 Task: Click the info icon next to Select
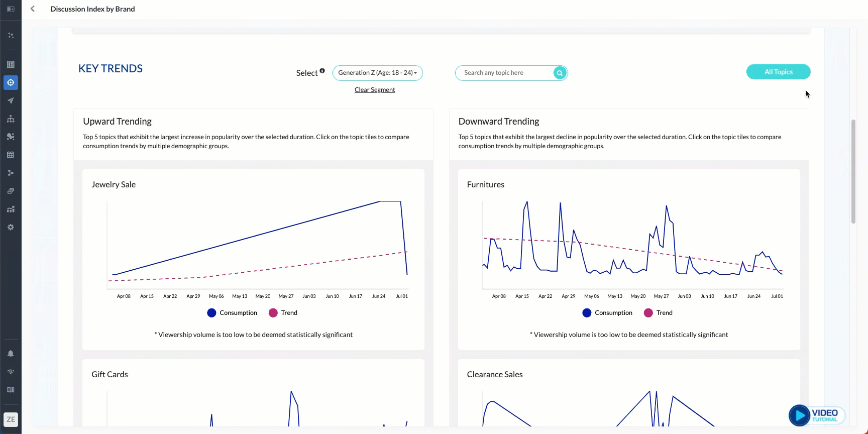point(322,71)
